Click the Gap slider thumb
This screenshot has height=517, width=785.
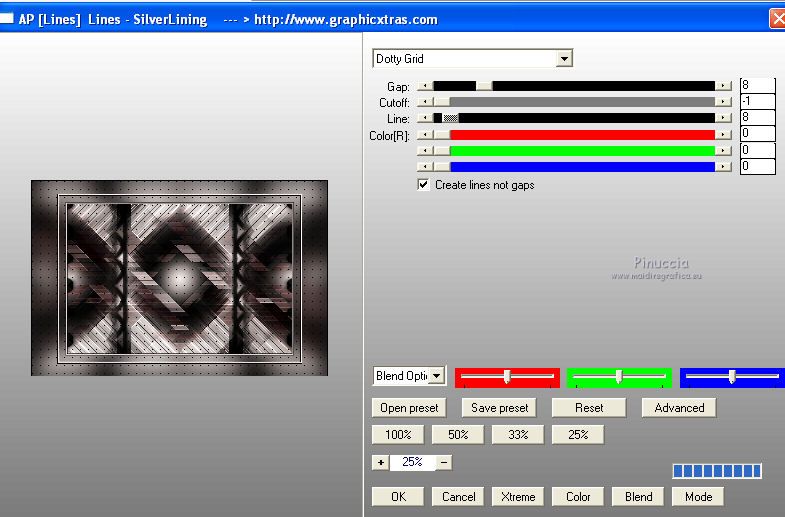pos(484,86)
